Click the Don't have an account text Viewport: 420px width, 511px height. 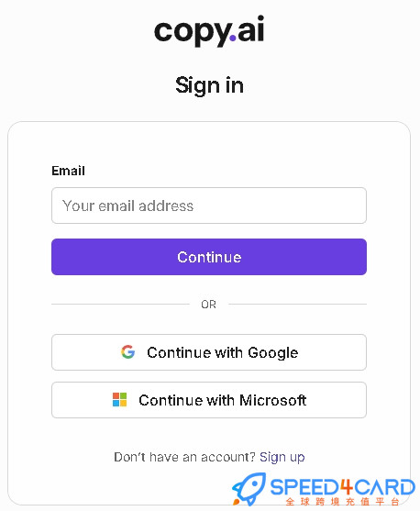coord(184,457)
